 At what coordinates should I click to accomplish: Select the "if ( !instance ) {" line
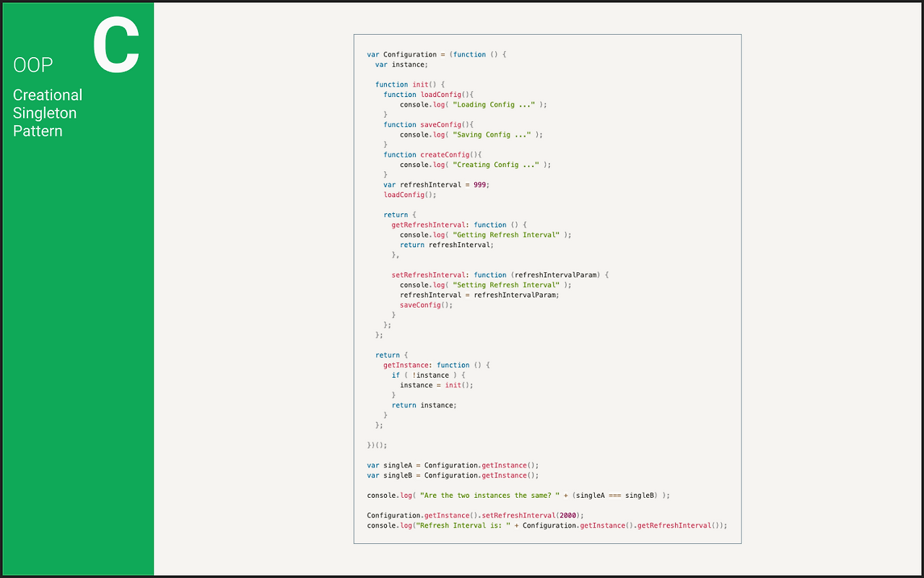tap(429, 376)
